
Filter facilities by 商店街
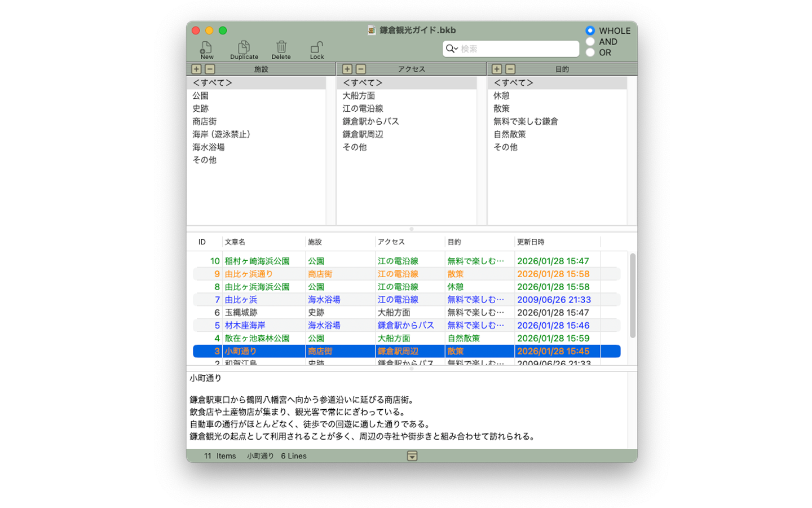coord(257,121)
